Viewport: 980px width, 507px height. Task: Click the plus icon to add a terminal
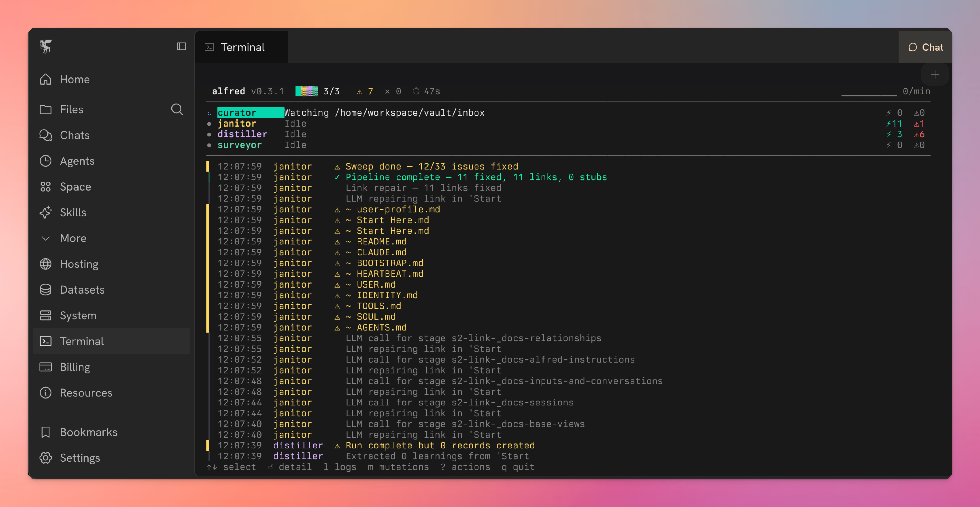point(935,74)
